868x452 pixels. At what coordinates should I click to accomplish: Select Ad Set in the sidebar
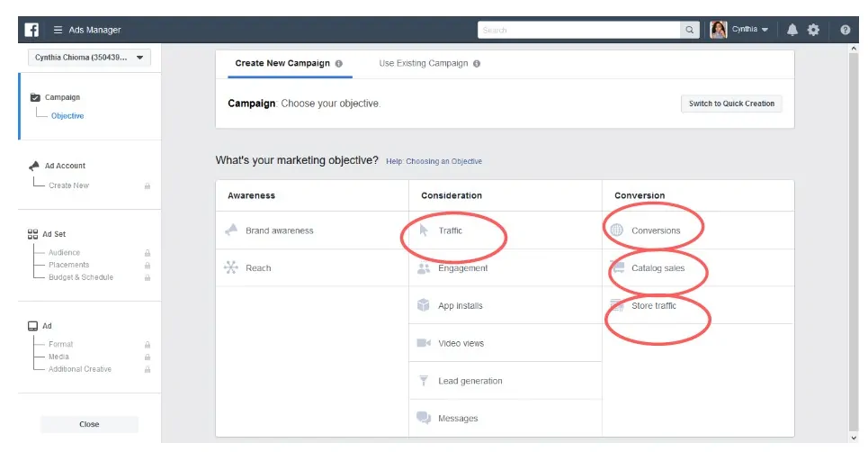[54, 234]
